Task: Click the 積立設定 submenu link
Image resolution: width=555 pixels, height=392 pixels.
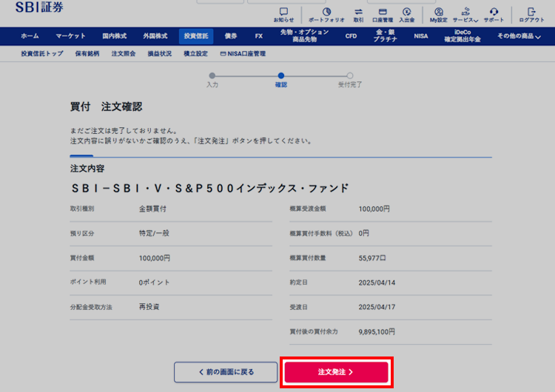Action: pos(196,54)
